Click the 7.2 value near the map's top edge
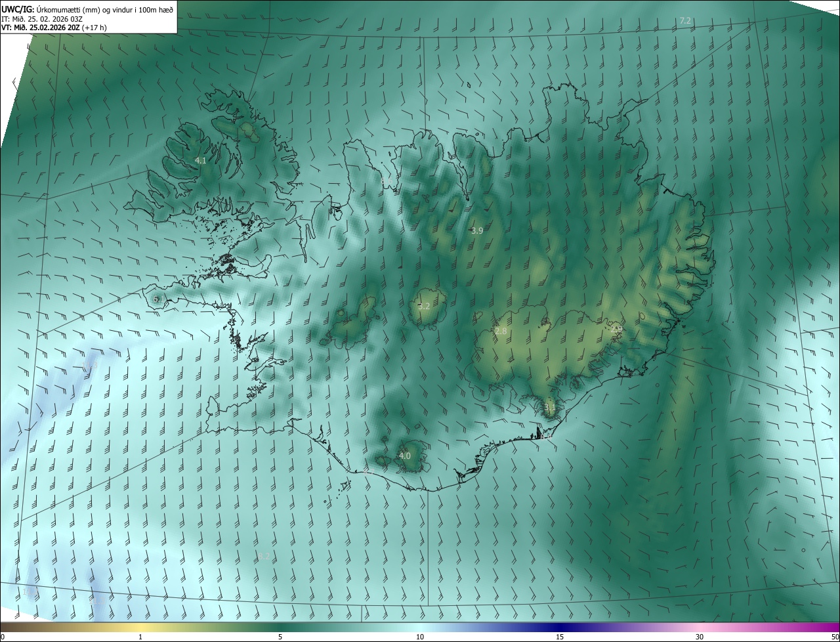Viewport: 840px width, 642px height. [x=685, y=21]
